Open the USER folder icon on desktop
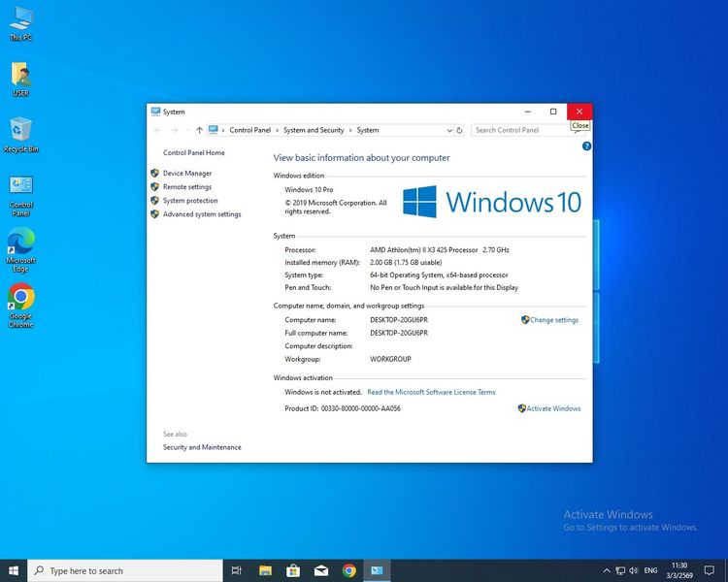This screenshot has width=728, height=582. coord(21,79)
